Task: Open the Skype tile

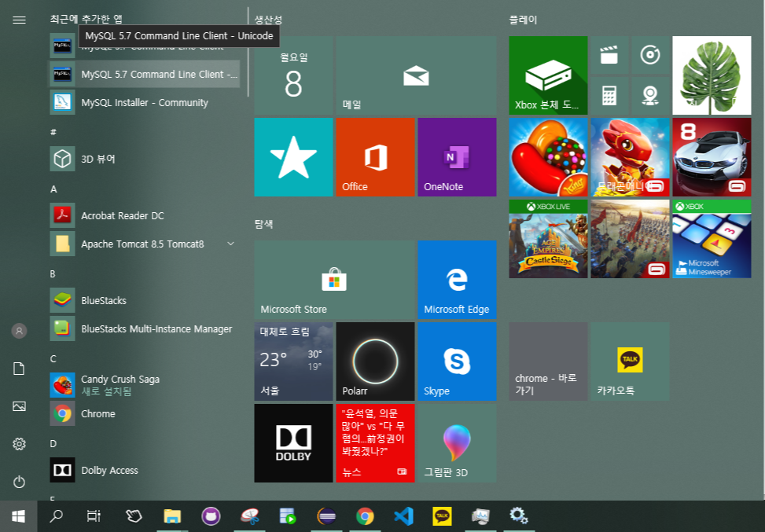Action: point(457,361)
